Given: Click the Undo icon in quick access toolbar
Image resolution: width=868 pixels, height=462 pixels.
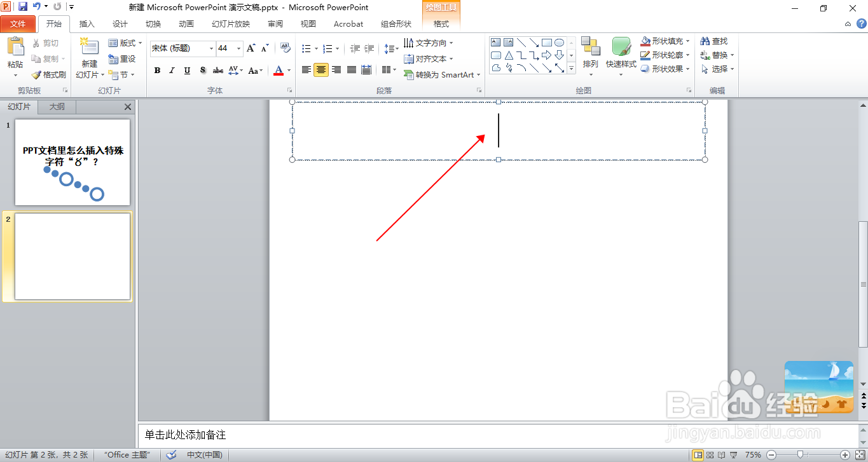Looking at the screenshot, I should tap(37, 7).
